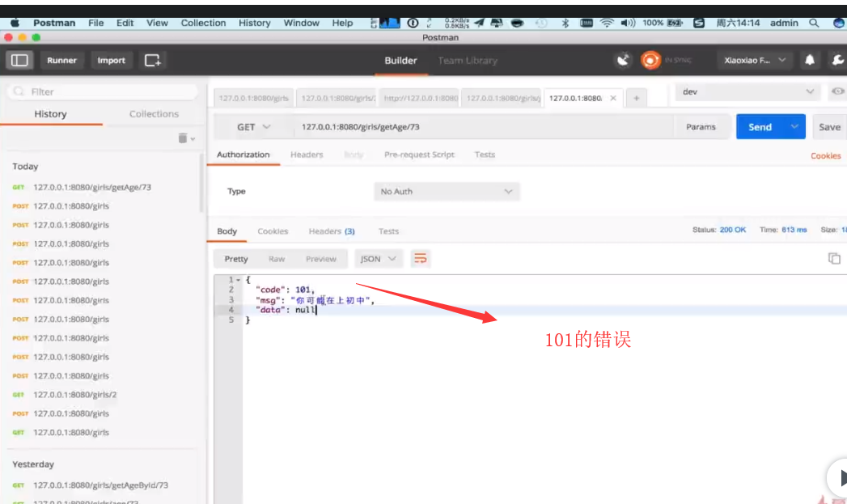Viewport: 847px width, 504px height.
Task: Select Pretty response view
Action: (236, 259)
